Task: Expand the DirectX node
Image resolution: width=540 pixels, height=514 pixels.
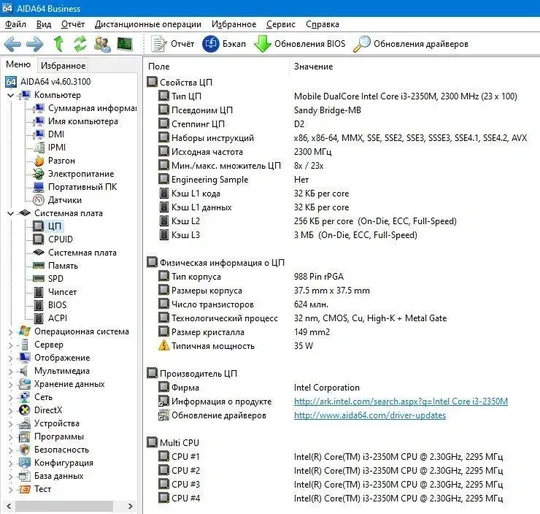Action: (11, 410)
